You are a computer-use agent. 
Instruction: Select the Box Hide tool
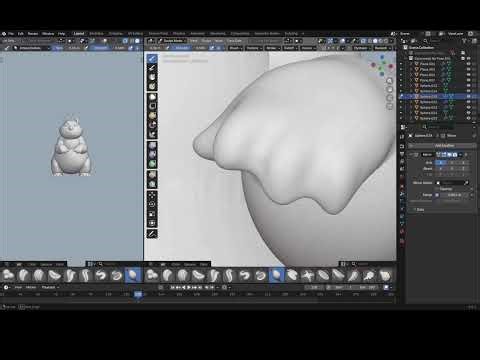pyautogui.click(x=152, y=106)
